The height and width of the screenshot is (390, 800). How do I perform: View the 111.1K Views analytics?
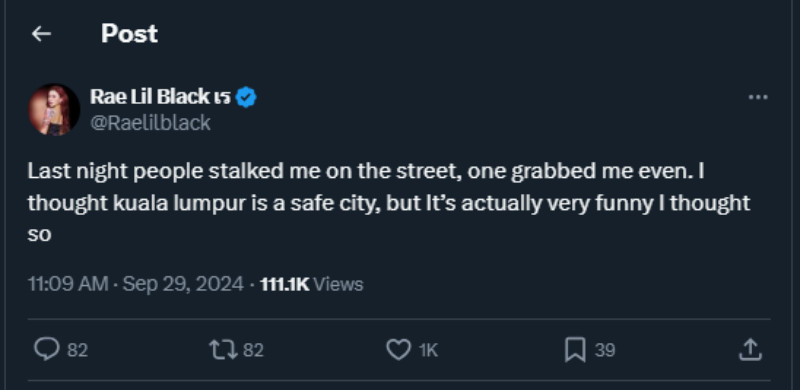pos(312,284)
